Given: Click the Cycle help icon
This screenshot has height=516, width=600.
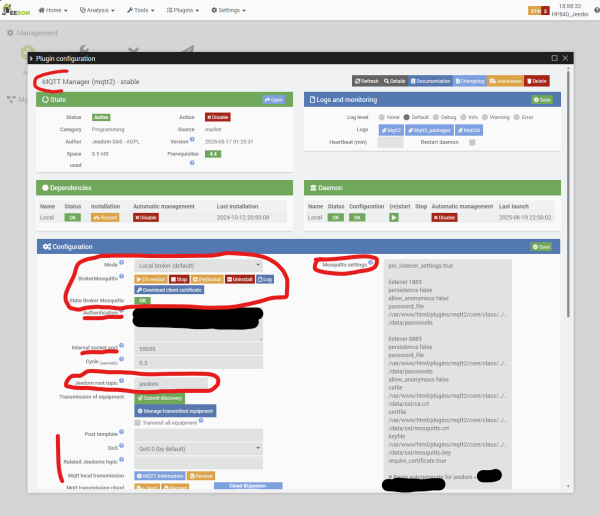Looking at the screenshot, I should click(121, 359).
